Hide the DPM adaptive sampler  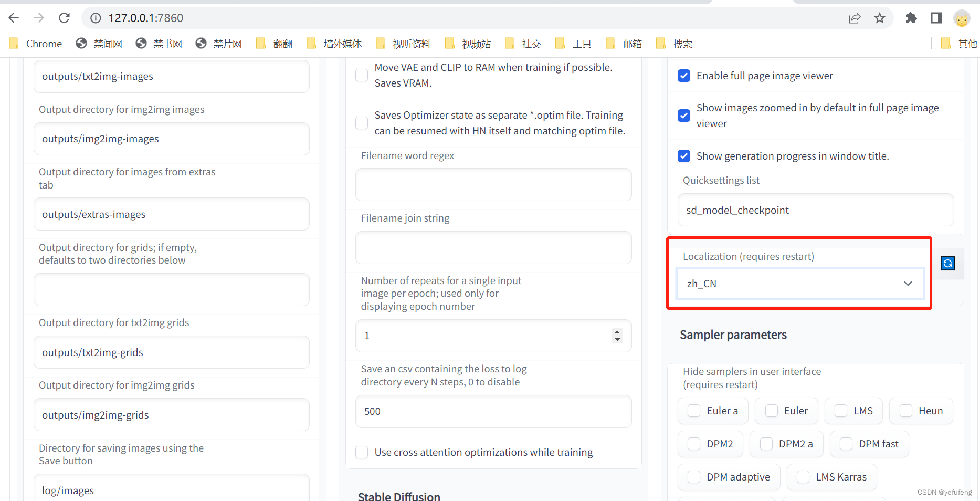(x=694, y=477)
